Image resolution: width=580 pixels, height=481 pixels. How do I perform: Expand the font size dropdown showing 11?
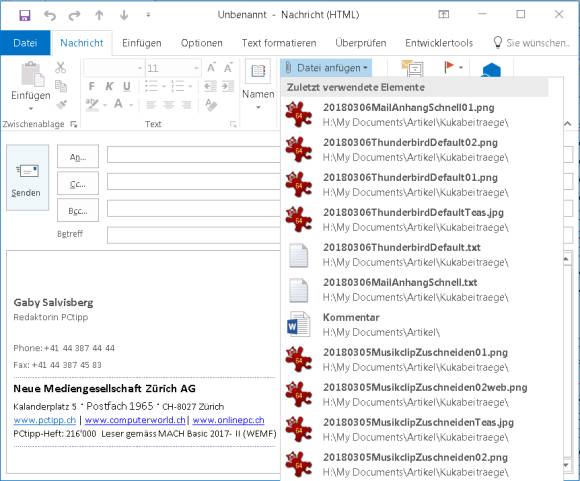click(196, 68)
